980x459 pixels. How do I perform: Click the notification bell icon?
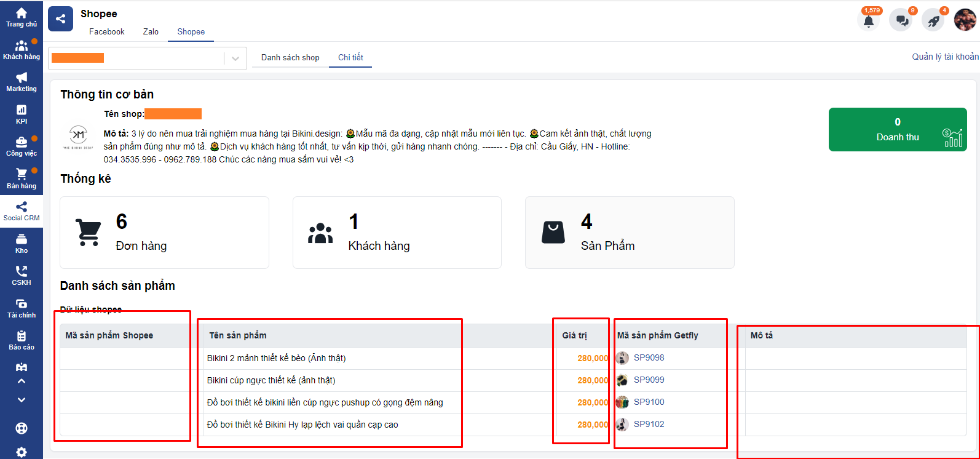coord(868,21)
